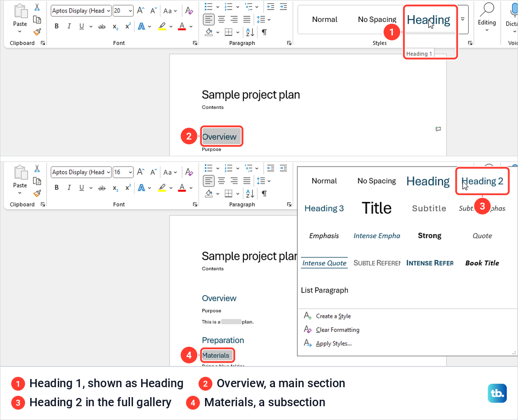Toggle Center alignment in the size-20 ribbon
518x420 pixels.
pos(221,19)
